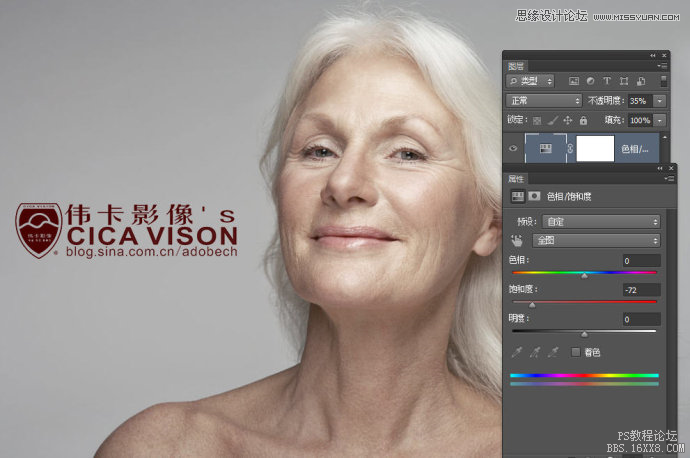Select the 图层 panel tab
The width and height of the screenshot is (690, 458).
click(516, 66)
